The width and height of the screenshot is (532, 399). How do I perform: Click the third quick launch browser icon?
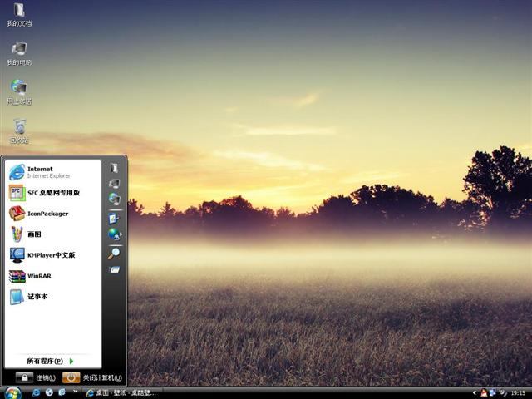(62, 392)
